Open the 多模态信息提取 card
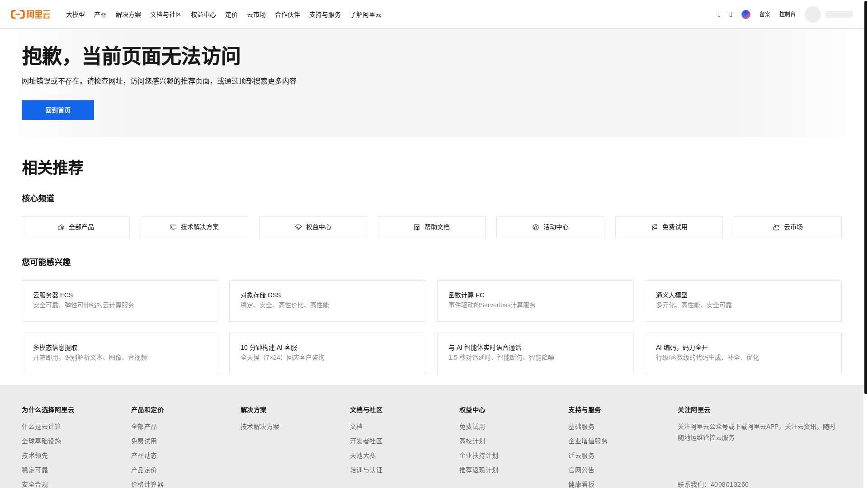868x488 pixels. click(120, 353)
